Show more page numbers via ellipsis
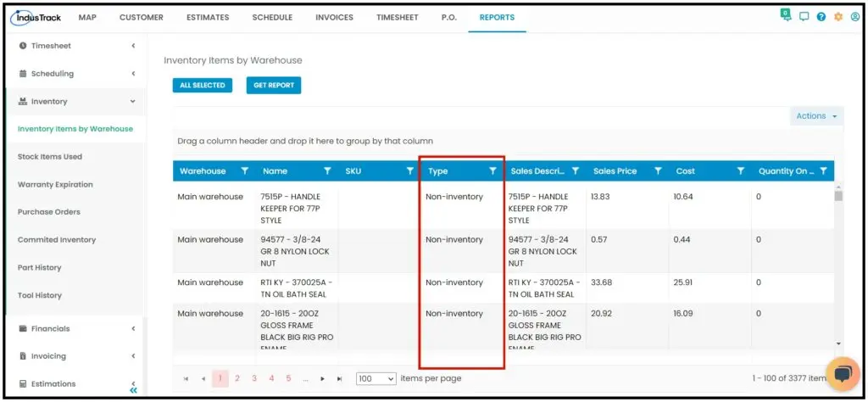 [x=305, y=379]
